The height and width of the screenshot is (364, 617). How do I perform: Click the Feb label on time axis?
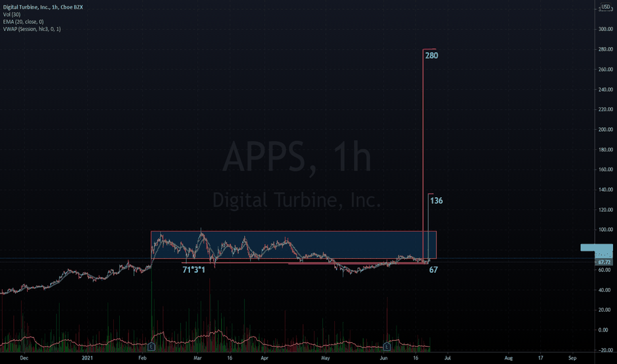point(142,358)
